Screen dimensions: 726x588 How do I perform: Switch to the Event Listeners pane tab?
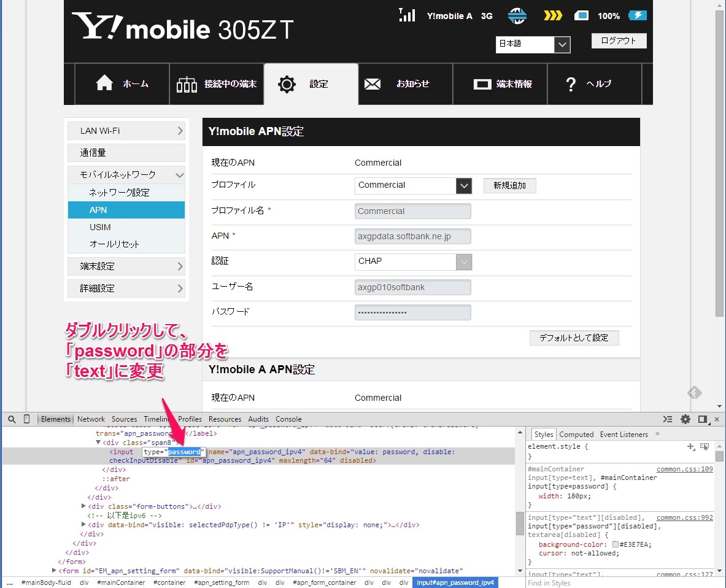click(624, 435)
